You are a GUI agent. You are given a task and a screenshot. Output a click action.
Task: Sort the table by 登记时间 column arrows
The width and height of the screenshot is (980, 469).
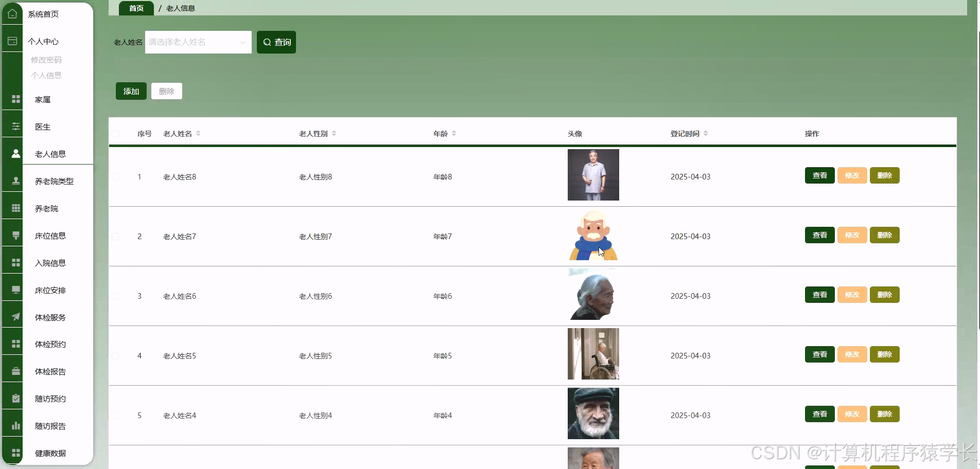click(x=706, y=133)
